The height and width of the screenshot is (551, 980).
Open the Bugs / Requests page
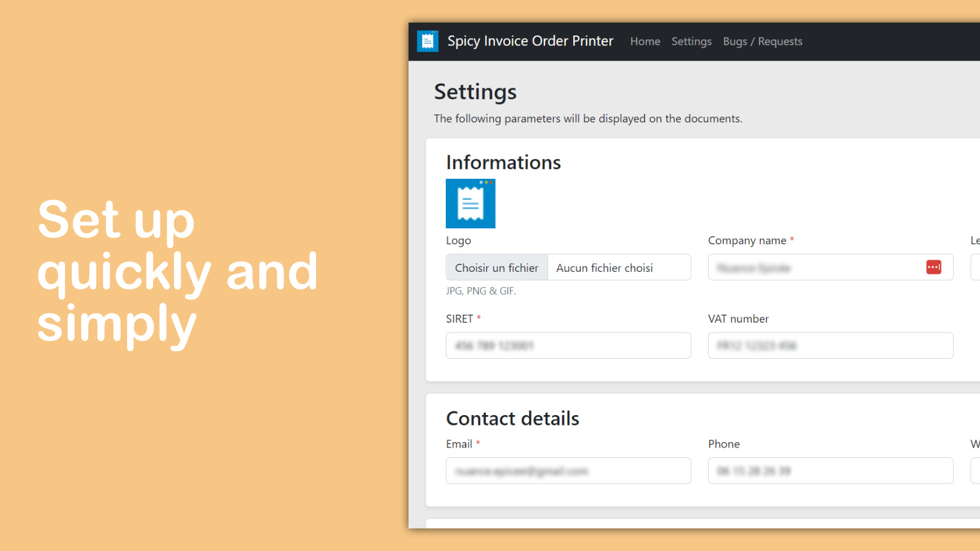tap(763, 42)
